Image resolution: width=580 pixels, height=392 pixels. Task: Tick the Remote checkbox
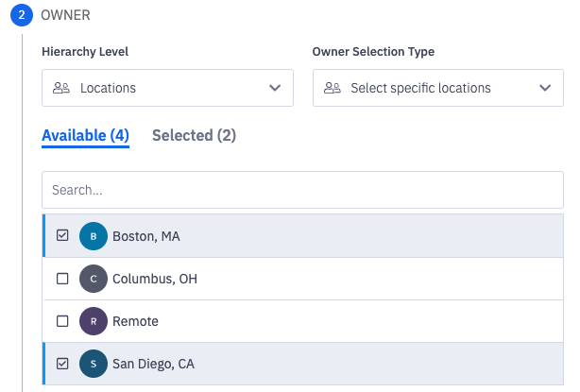[63, 321]
